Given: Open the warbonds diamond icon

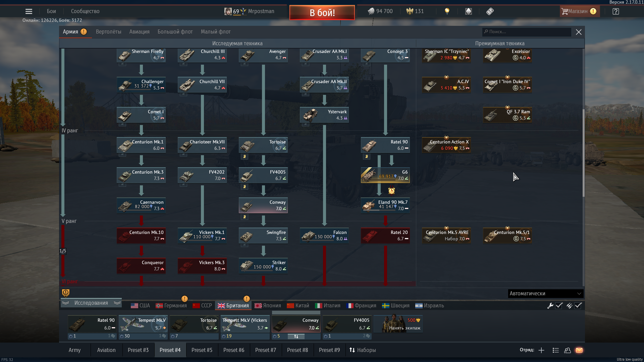Looking at the screenshot, I should point(469,11).
